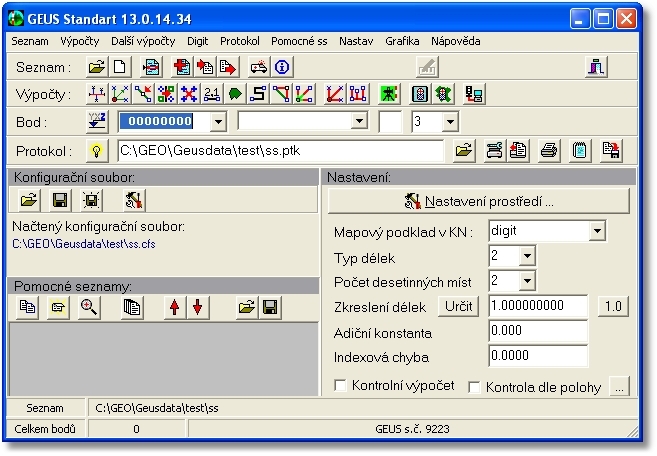Screen dimensions: 657x456
Task: Click the Nastavení prostředí button
Action: (x=479, y=202)
